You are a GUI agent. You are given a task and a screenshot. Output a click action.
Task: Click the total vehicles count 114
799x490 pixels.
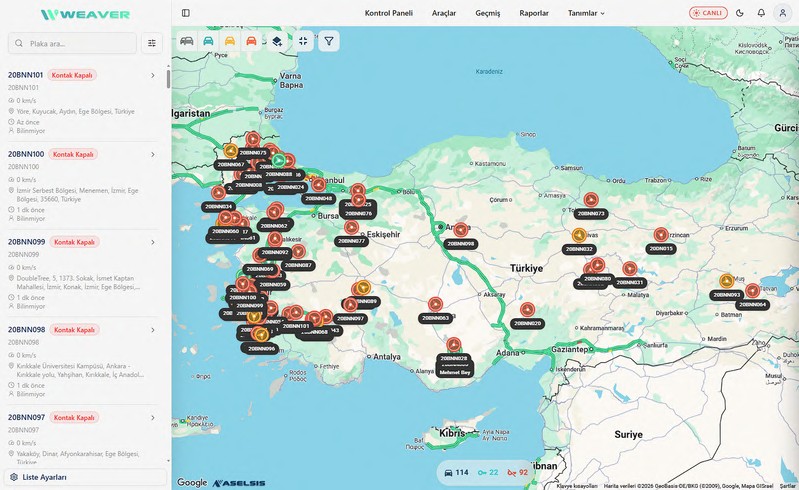point(456,472)
